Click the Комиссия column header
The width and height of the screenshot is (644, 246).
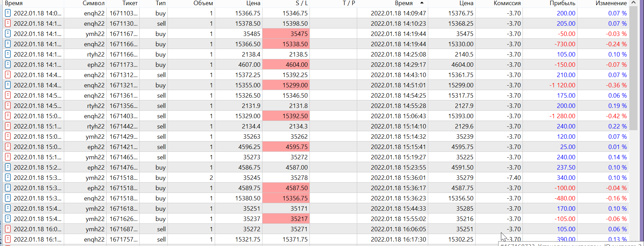[x=507, y=3]
